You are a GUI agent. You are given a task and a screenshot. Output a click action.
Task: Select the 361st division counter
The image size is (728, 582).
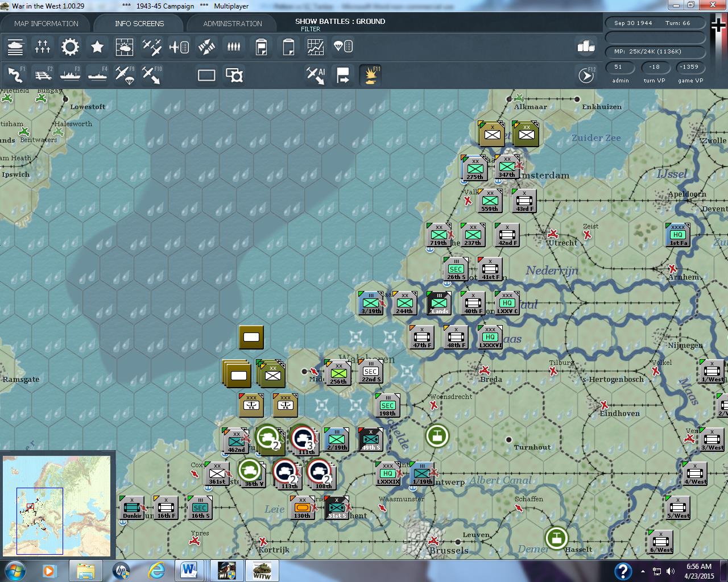[x=217, y=473]
